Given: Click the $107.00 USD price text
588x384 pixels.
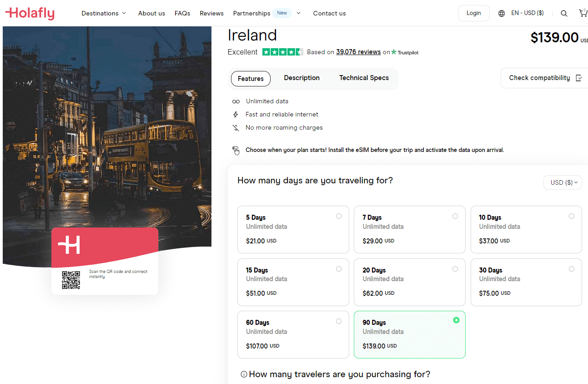Looking at the screenshot, I should pos(263,346).
